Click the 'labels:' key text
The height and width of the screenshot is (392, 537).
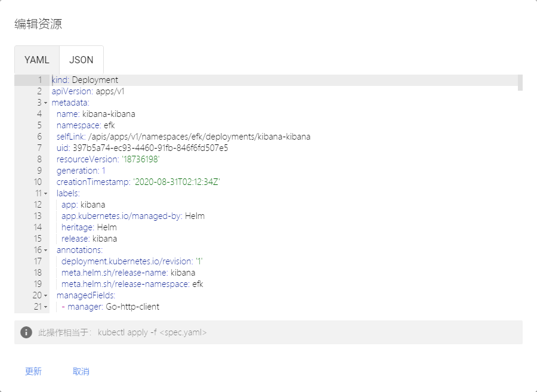[68, 193]
